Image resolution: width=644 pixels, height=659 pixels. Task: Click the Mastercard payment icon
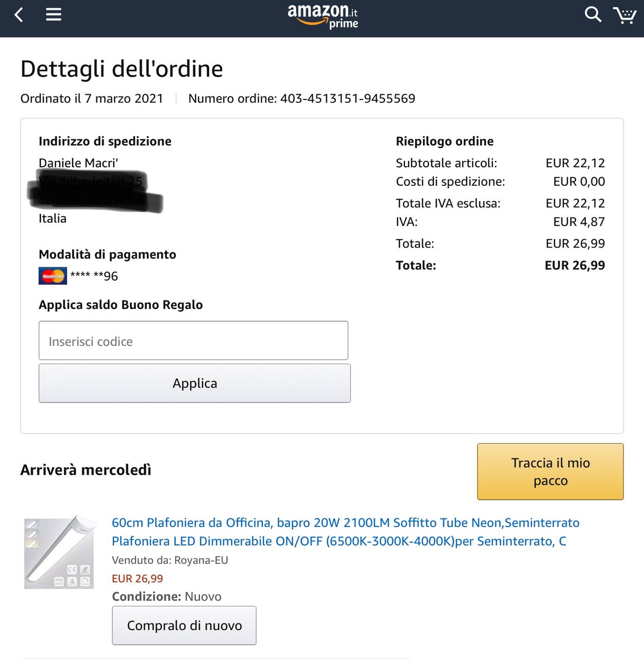click(x=53, y=276)
